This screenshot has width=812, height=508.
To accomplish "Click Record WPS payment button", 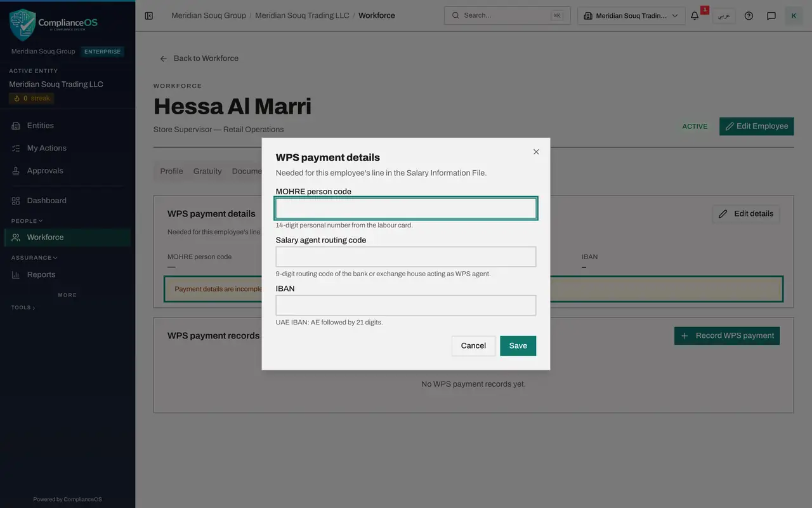I will click(x=727, y=336).
